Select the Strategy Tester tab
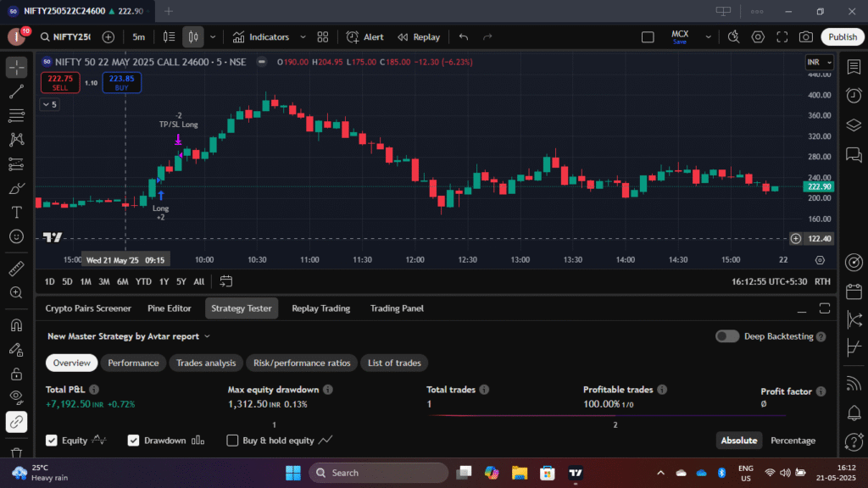 pyautogui.click(x=242, y=308)
